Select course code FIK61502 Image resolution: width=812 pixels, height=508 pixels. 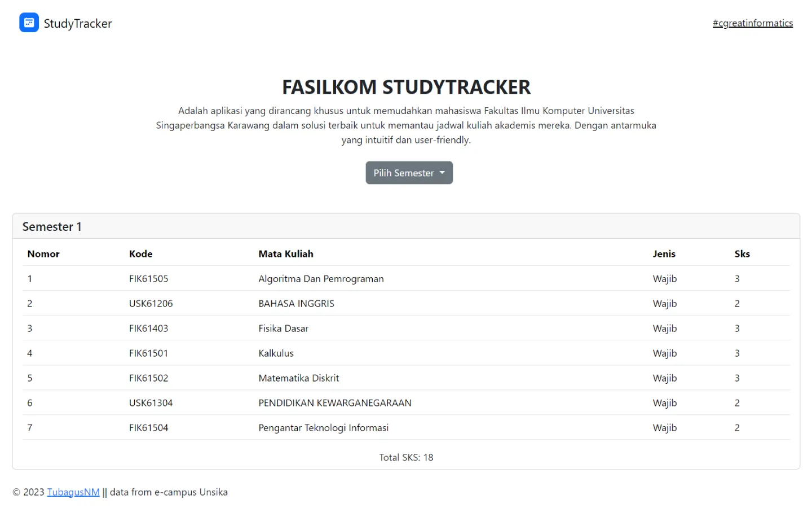(x=149, y=378)
